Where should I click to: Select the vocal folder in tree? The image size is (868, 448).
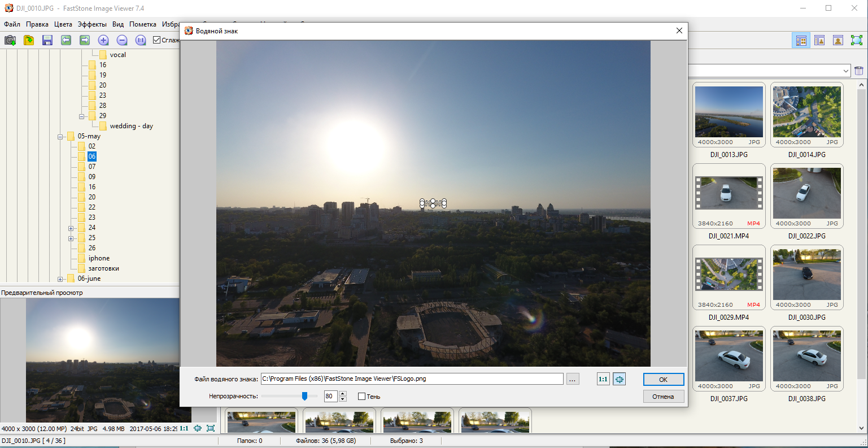click(117, 55)
